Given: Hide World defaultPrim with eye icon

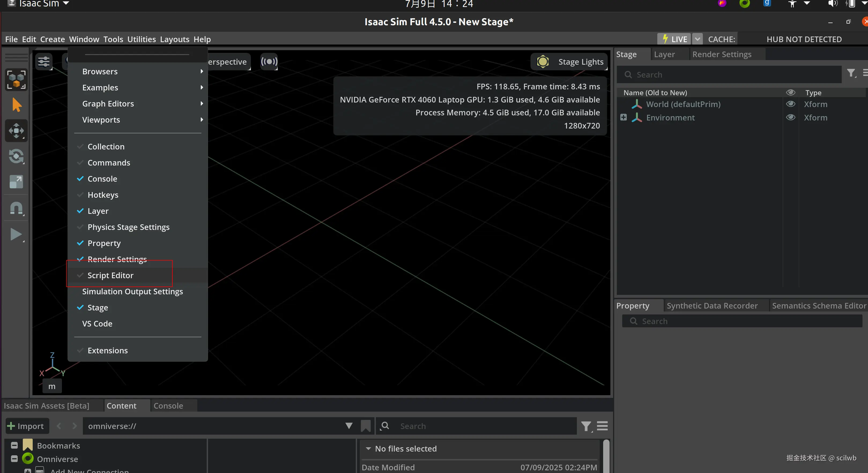Looking at the screenshot, I should [x=791, y=104].
